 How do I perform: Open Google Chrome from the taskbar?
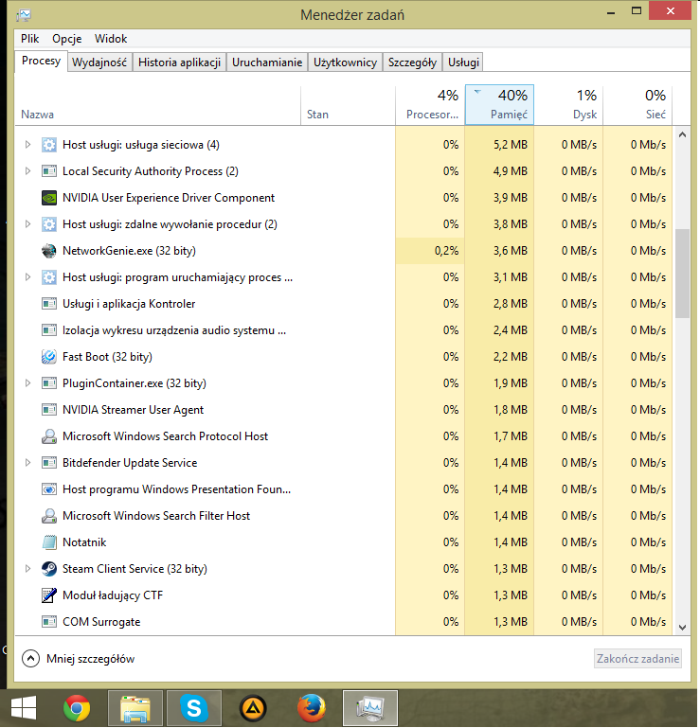point(77,708)
